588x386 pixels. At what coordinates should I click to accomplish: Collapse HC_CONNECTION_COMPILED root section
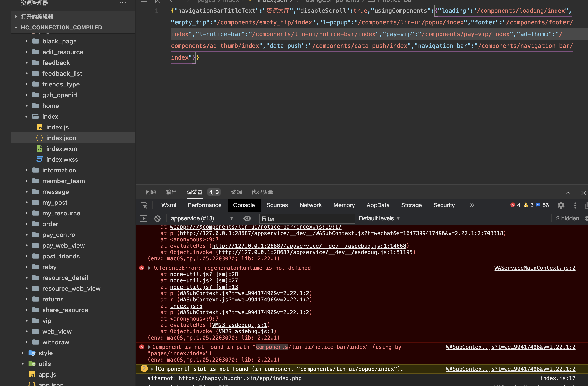pyautogui.click(x=16, y=27)
